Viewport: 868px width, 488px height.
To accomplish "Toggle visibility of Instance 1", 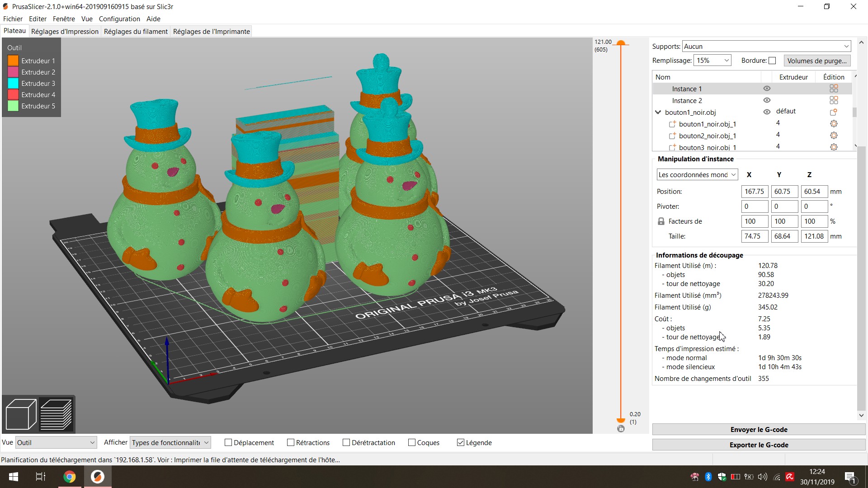I will (767, 89).
